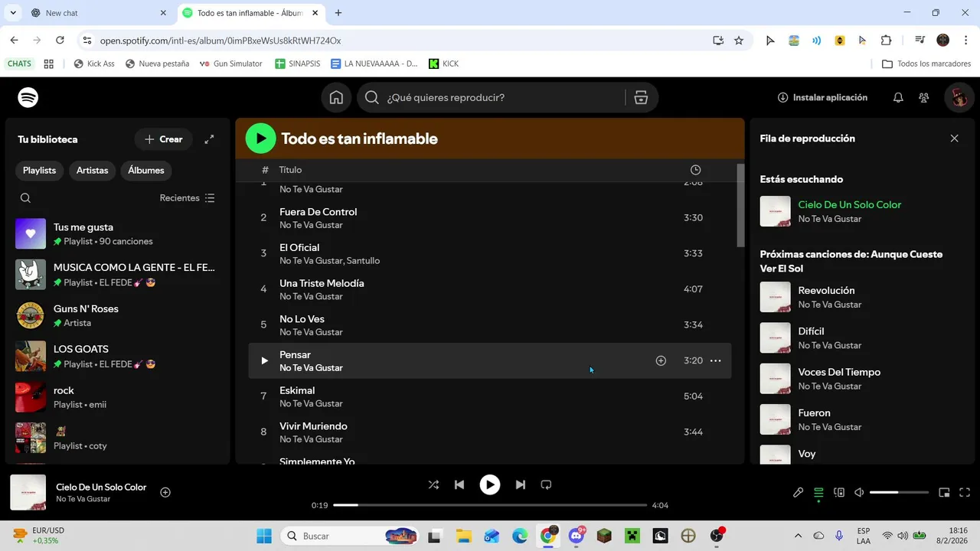
Task: Open the Windows Start menu
Action: pos(264,536)
